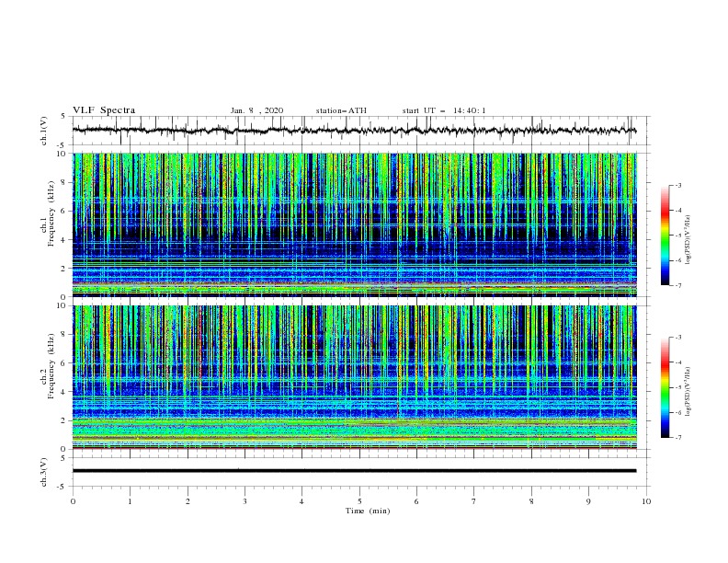
Task: Click the ch.1 voltage waveform trace
Action: point(354,131)
